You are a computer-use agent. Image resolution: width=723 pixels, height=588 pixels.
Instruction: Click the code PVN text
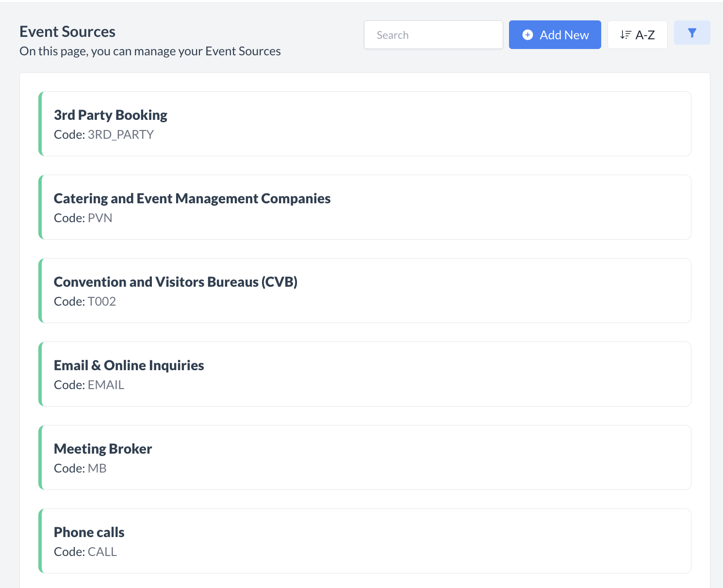(x=100, y=218)
